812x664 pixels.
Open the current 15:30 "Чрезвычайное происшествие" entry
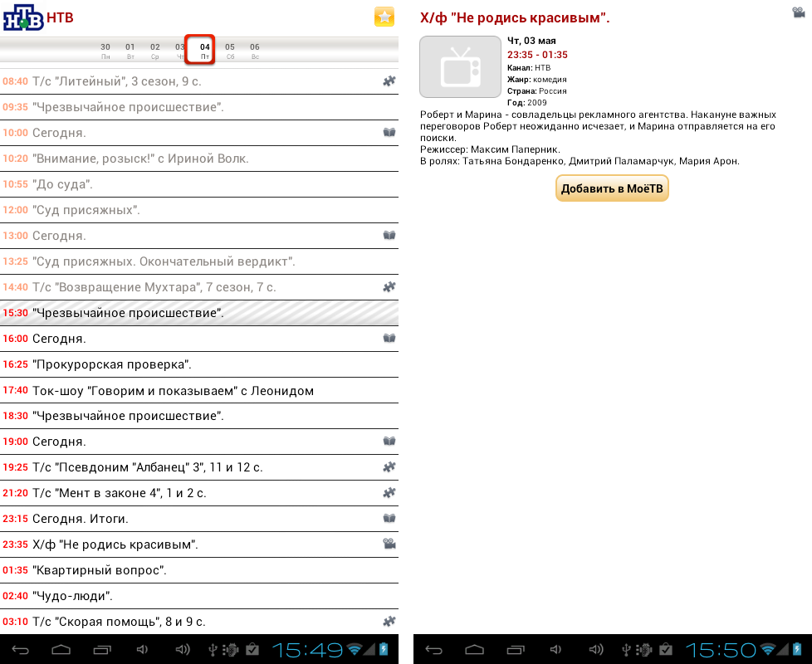click(x=199, y=313)
